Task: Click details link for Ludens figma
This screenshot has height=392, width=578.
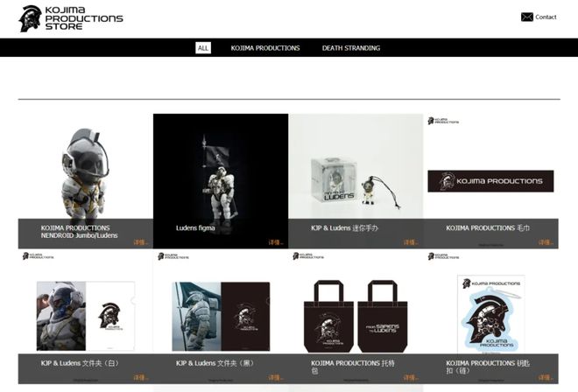Action: tap(276, 242)
